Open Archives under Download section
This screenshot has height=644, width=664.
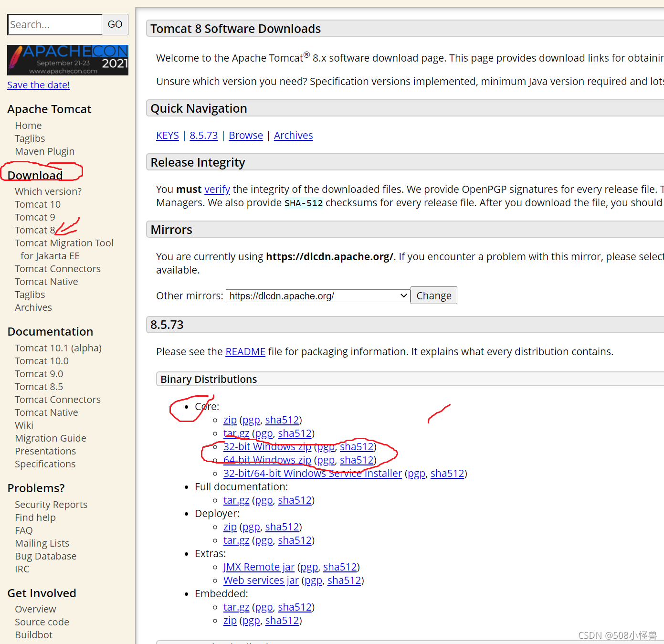click(33, 307)
